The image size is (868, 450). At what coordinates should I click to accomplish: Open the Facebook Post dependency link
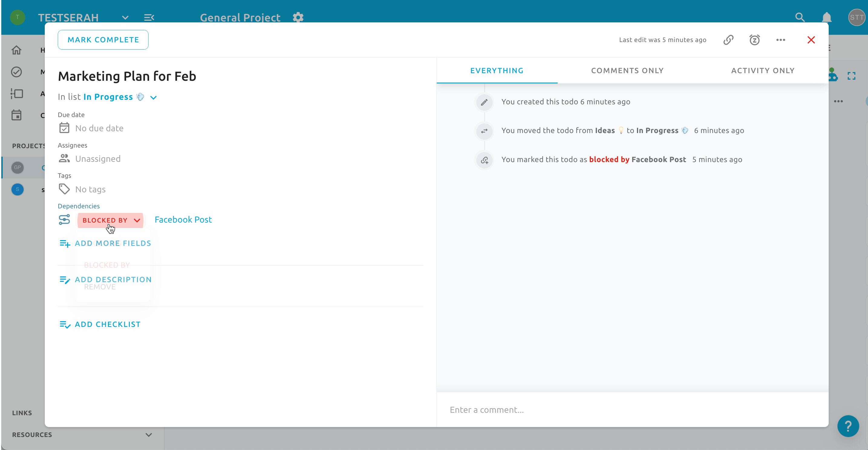tap(183, 220)
